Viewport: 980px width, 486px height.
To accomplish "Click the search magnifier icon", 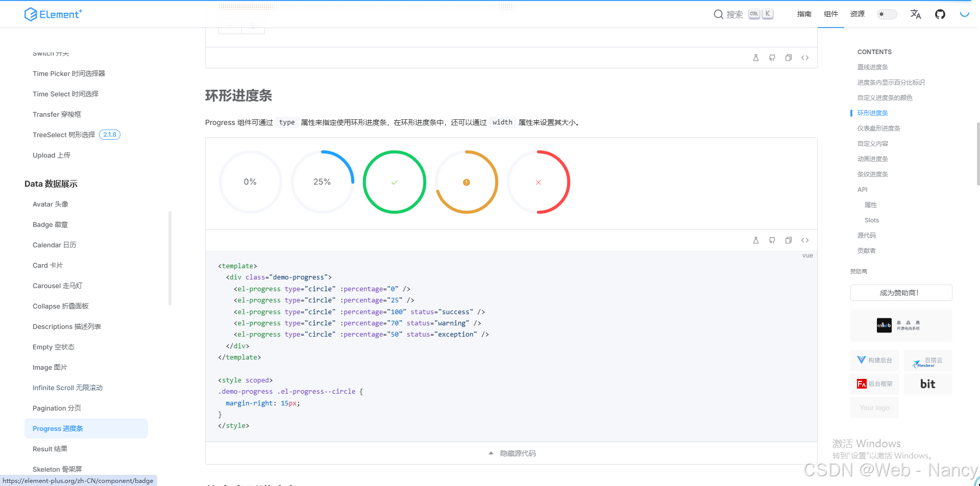I will tap(719, 14).
